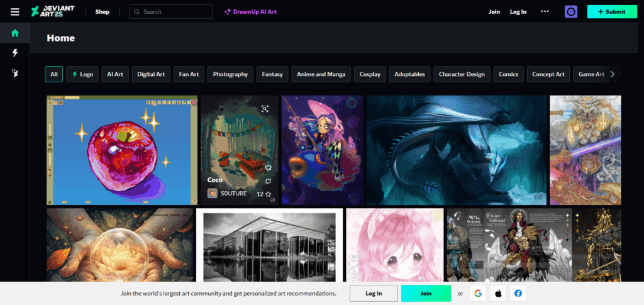Open the Shop link
The height and width of the screenshot is (305, 644).
tap(103, 11)
